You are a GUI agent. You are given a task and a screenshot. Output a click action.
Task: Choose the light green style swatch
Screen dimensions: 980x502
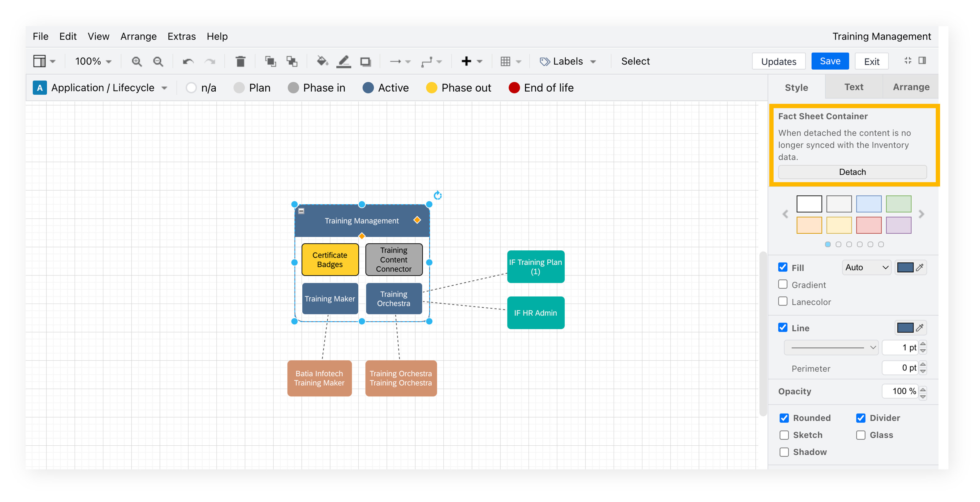(x=898, y=204)
